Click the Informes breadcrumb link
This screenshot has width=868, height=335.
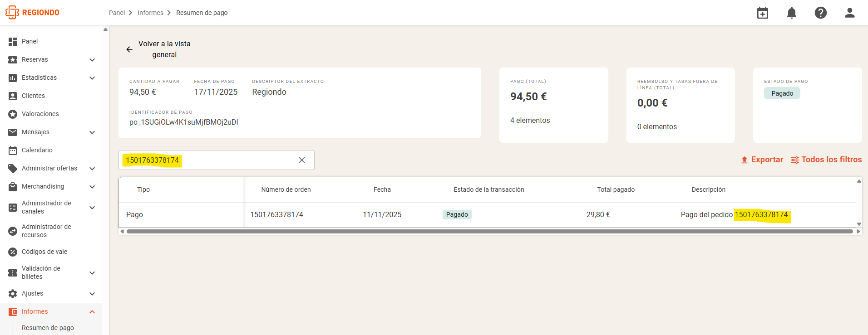[x=151, y=13]
